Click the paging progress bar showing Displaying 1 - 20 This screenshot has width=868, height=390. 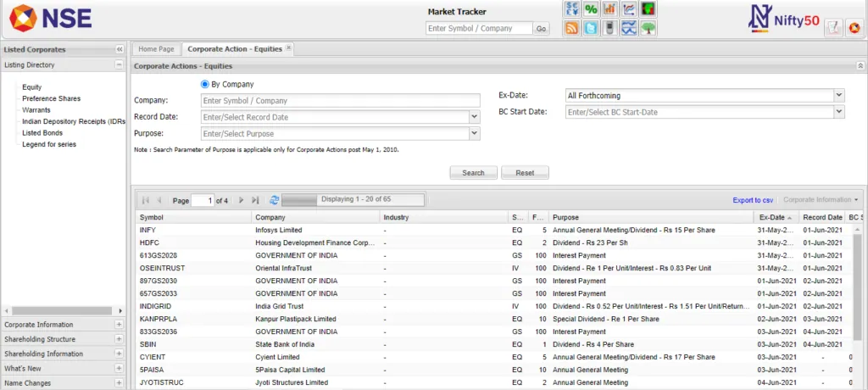[353, 199]
